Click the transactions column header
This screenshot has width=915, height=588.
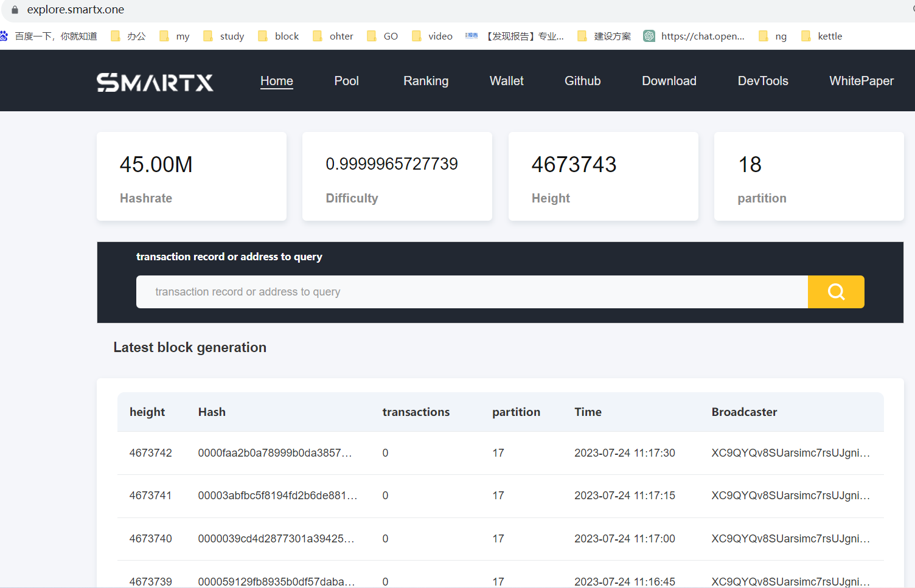(416, 412)
